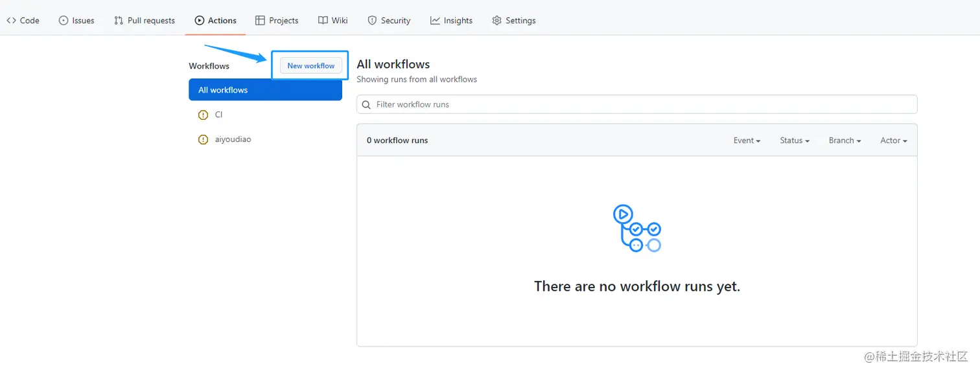980x375 pixels.
Task: Click the Issues circle-dot icon
Action: point(64,21)
